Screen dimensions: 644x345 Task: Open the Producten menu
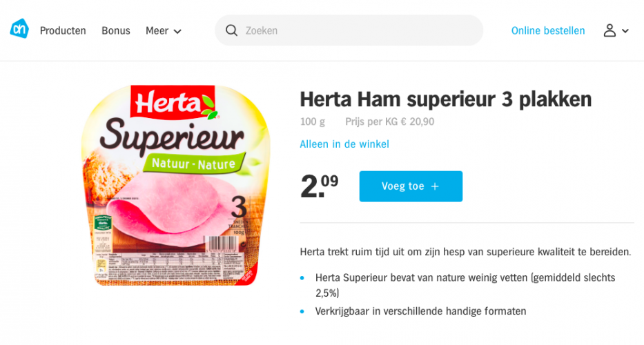pos(63,30)
